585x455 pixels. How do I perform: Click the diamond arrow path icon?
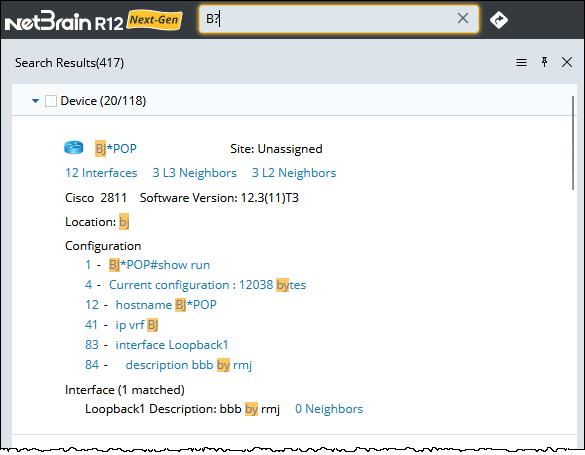[499, 20]
